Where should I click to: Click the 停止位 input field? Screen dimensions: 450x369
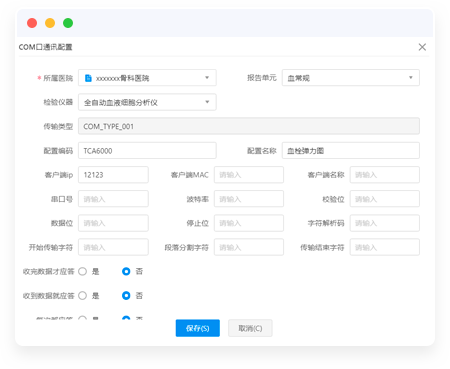click(x=249, y=223)
